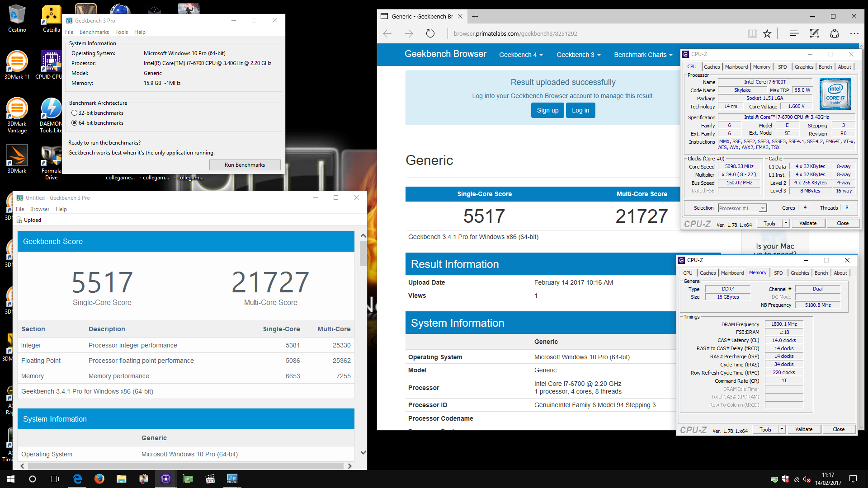Refresh the Geekbench Browser page
Image resolution: width=868 pixels, height=488 pixels.
[430, 33]
